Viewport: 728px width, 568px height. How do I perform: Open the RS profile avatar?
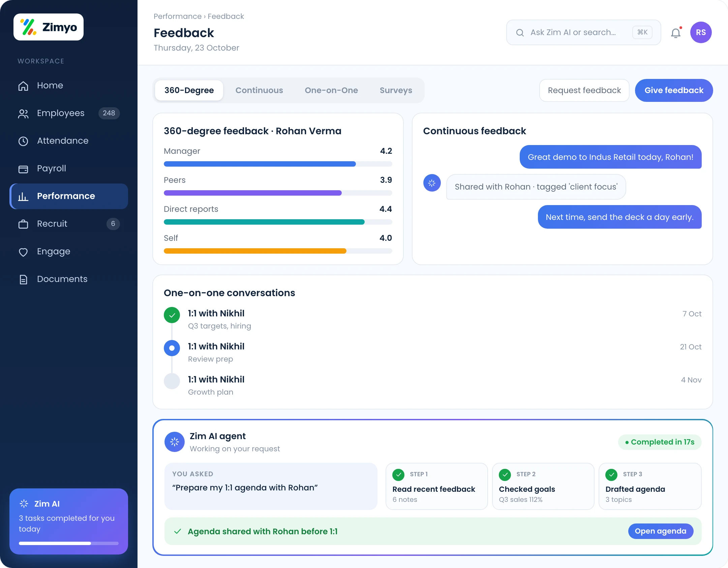(701, 32)
